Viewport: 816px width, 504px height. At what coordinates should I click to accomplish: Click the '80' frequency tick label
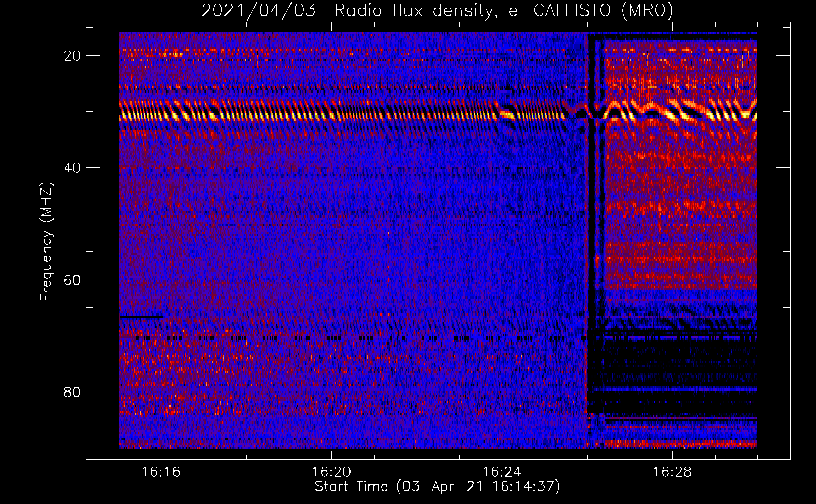(72, 392)
